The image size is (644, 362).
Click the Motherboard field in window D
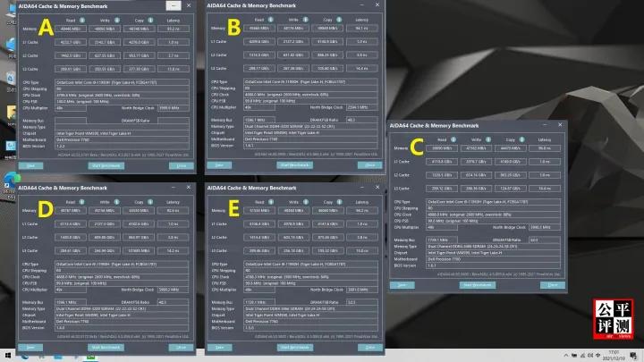(x=122, y=322)
